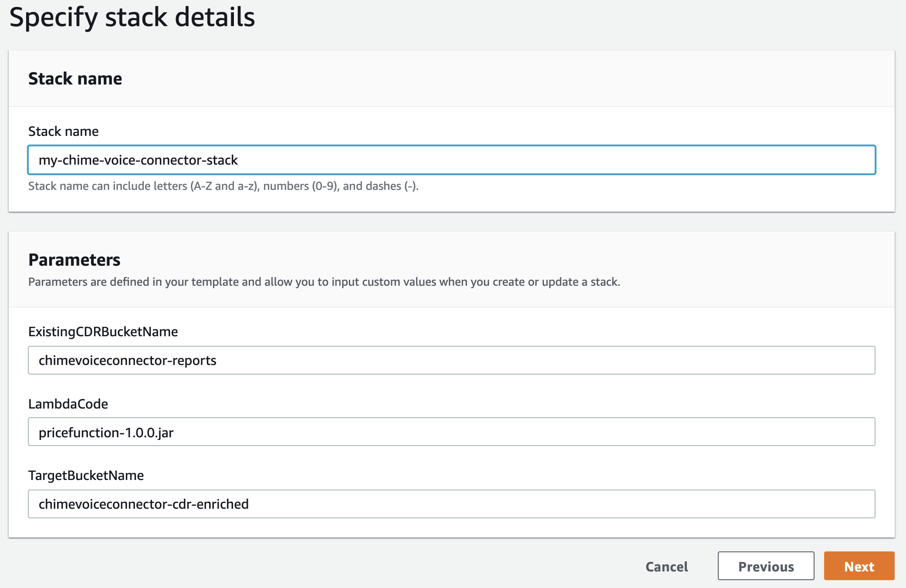Click the 'Stack name' field label
906x588 pixels.
point(63,131)
